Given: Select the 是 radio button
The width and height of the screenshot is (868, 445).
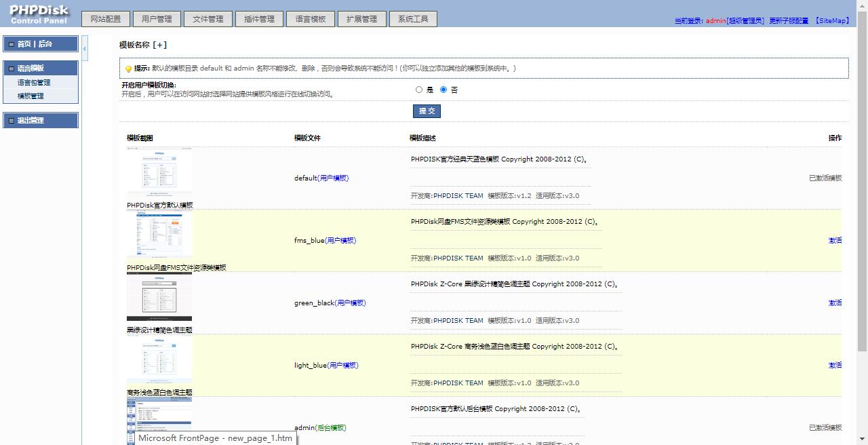Looking at the screenshot, I should tap(419, 90).
